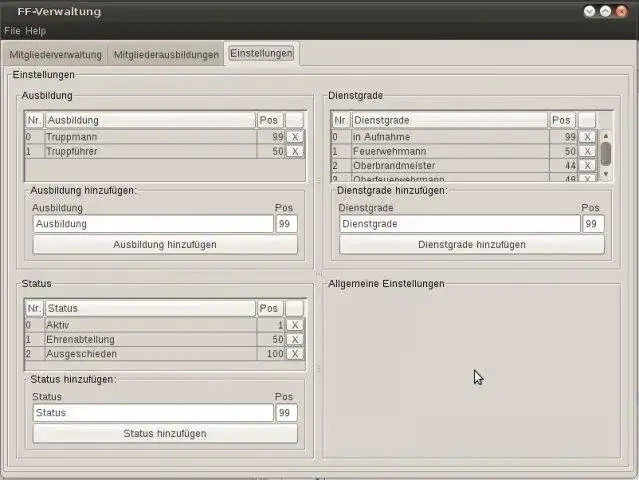Select the Ehrenabteilung status cell

point(150,339)
